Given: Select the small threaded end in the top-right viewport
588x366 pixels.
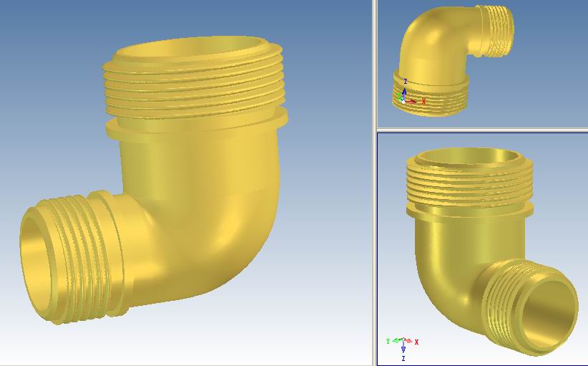Looking at the screenshot, I should [x=498, y=32].
